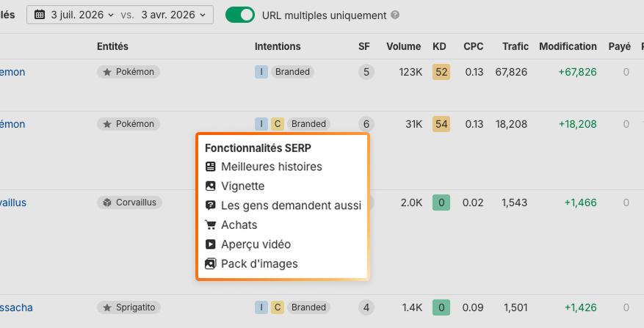Image resolution: width=644 pixels, height=328 pixels.
Task: Toggle URL multiples uniquement switch
Action: (240, 15)
